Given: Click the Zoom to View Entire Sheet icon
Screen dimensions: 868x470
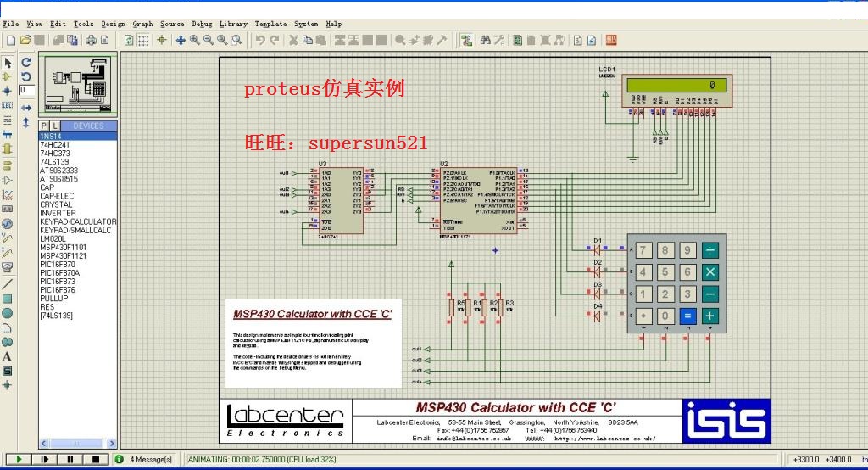Looking at the screenshot, I should click(x=222, y=40).
